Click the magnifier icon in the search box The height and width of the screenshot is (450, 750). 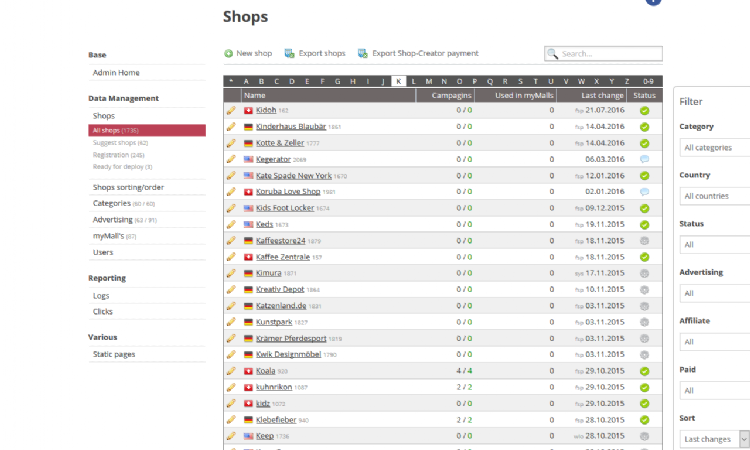tap(553, 54)
